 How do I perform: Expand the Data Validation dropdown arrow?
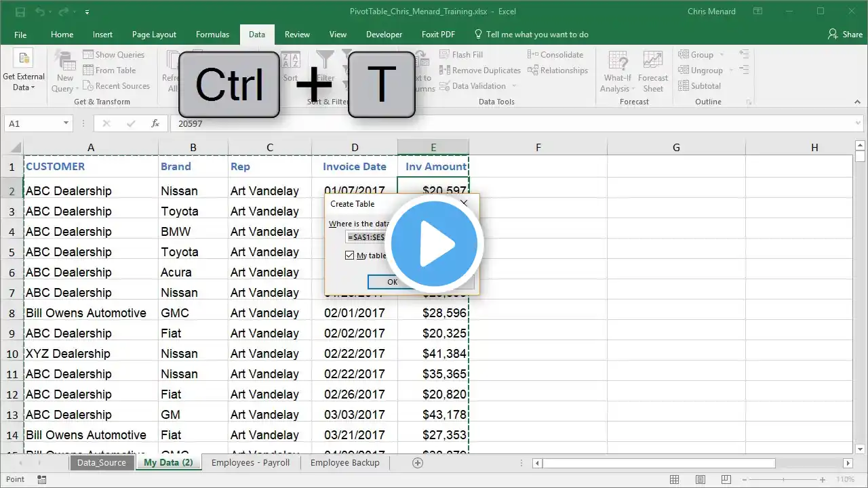coord(514,86)
